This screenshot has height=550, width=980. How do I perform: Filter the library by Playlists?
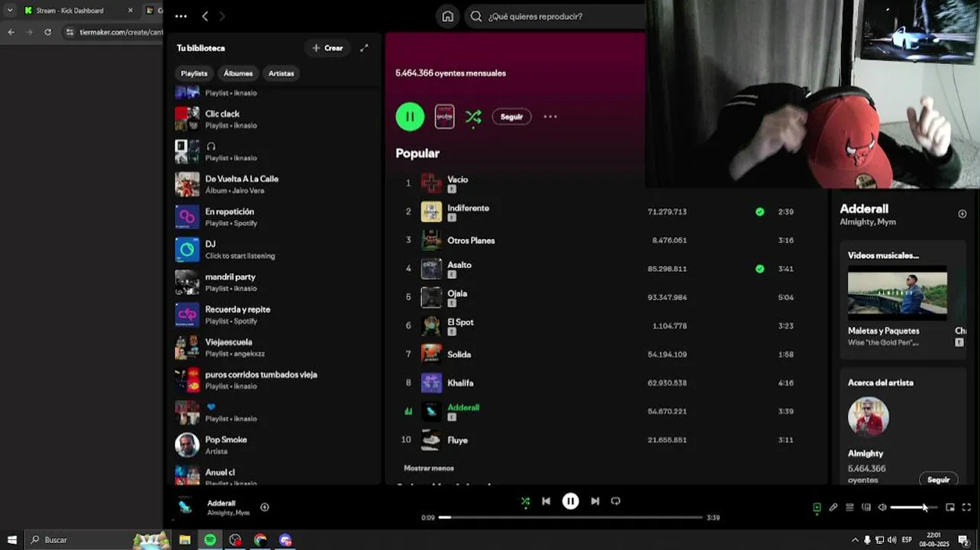[x=194, y=73]
